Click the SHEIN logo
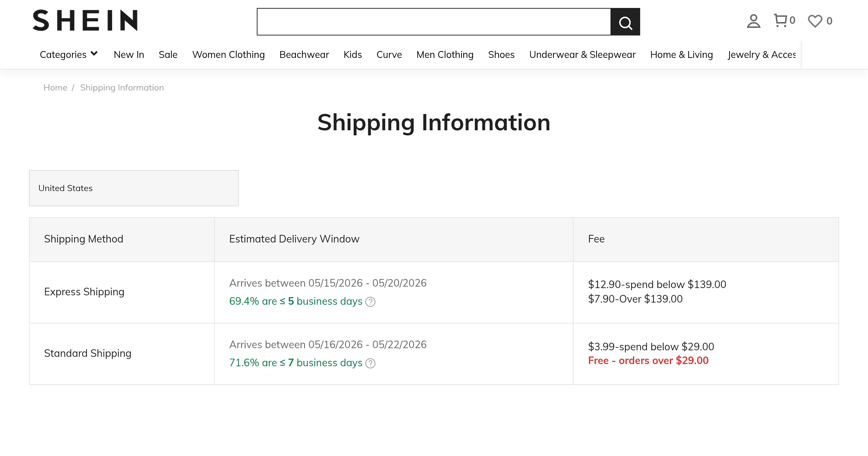The image size is (868, 456). tap(85, 20)
